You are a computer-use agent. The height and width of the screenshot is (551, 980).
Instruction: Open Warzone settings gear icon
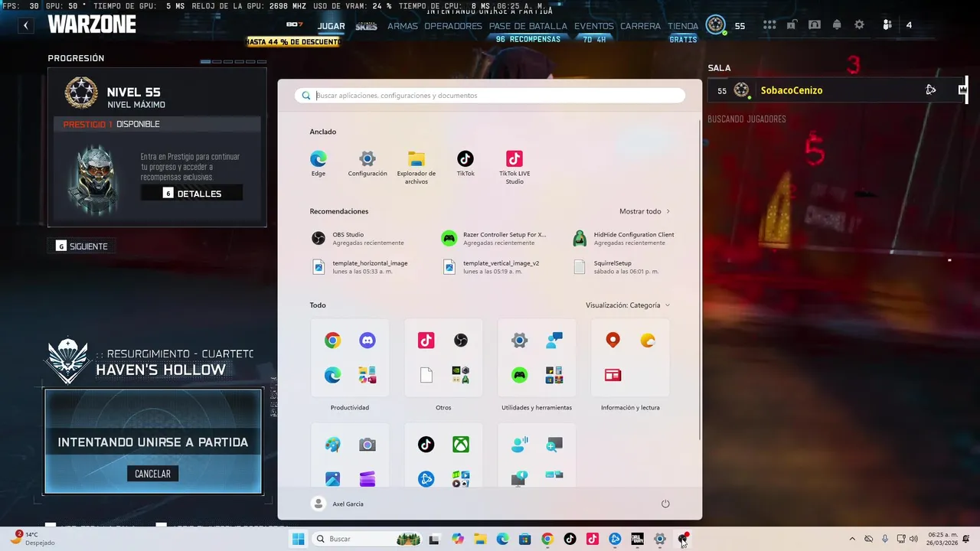point(859,25)
